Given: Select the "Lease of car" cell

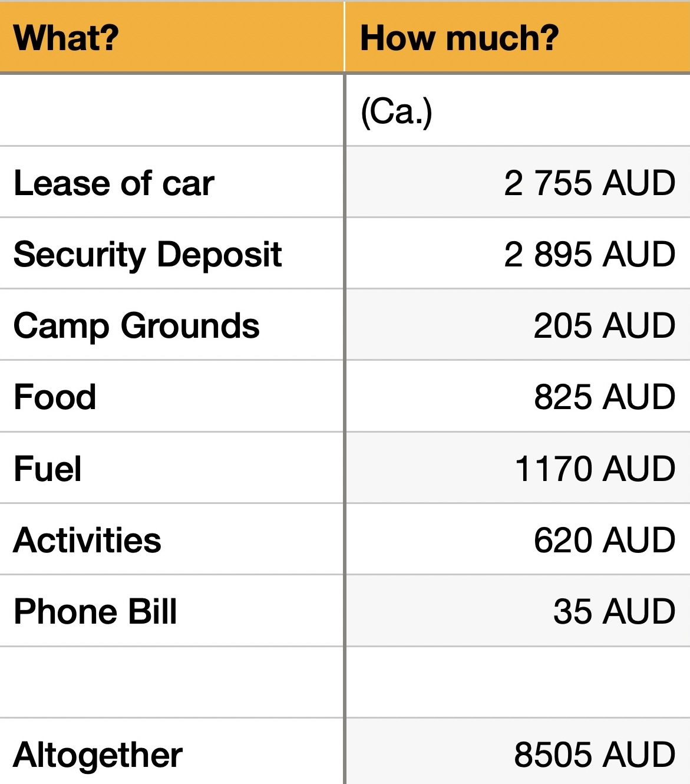Looking at the screenshot, I should [114, 183].
